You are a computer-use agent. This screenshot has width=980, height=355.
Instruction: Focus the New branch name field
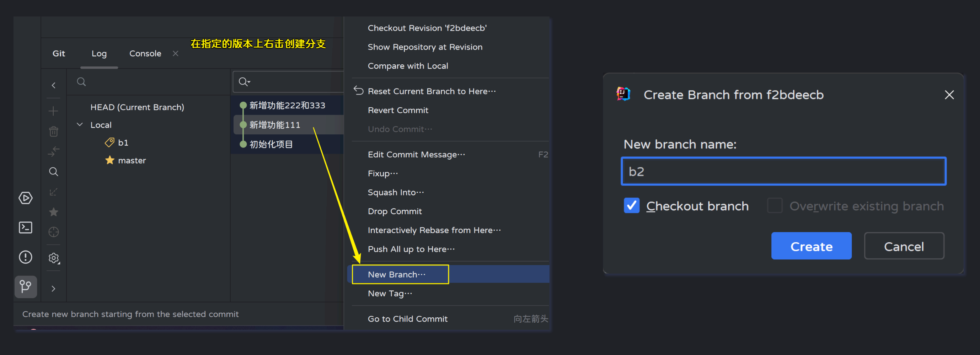pyautogui.click(x=783, y=171)
